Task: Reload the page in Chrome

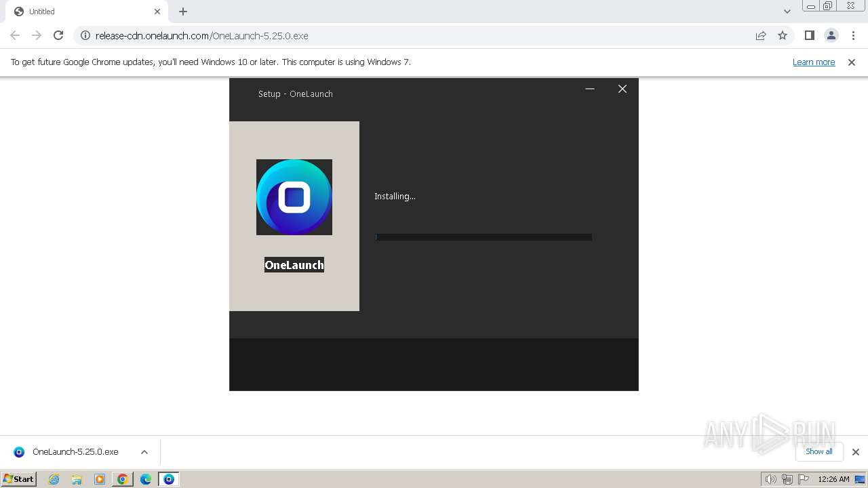Action: 58,35
